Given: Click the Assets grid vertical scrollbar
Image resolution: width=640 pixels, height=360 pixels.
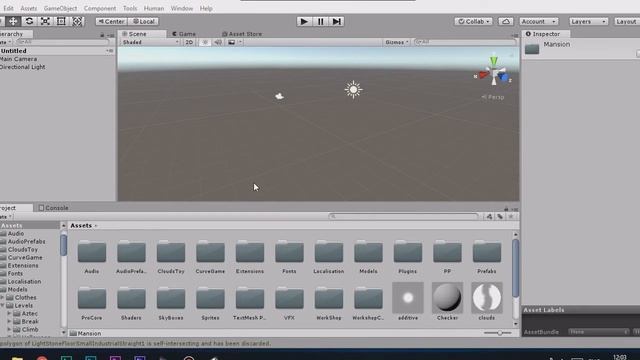Looking at the screenshot, I should pyautogui.click(x=516, y=269).
